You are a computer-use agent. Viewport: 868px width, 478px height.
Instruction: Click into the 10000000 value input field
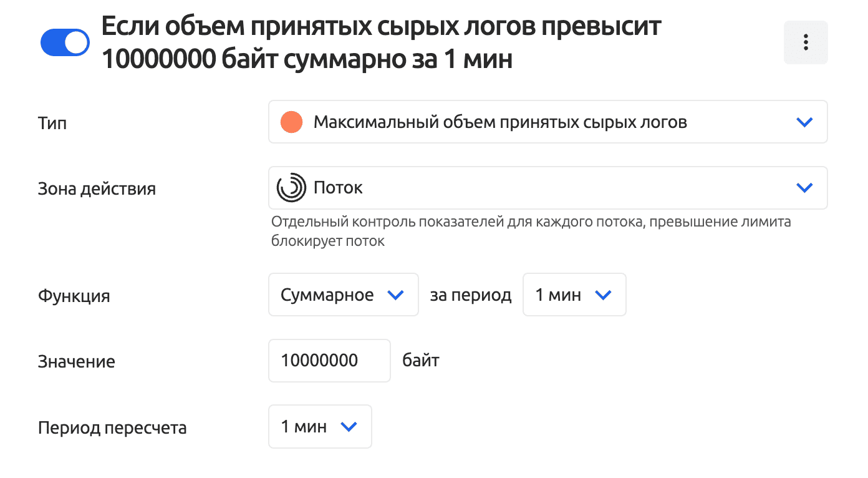pyautogui.click(x=329, y=361)
